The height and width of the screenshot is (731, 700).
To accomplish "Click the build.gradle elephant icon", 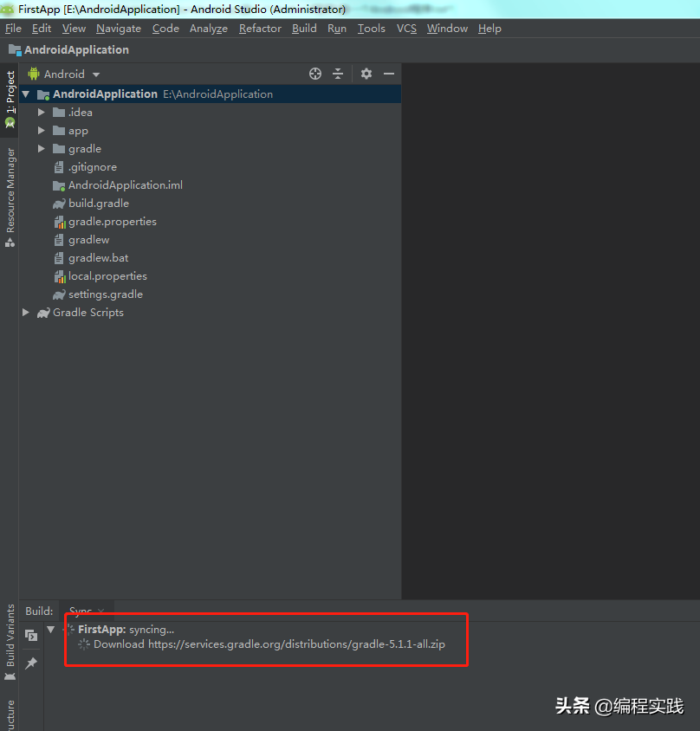I will pos(59,204).
